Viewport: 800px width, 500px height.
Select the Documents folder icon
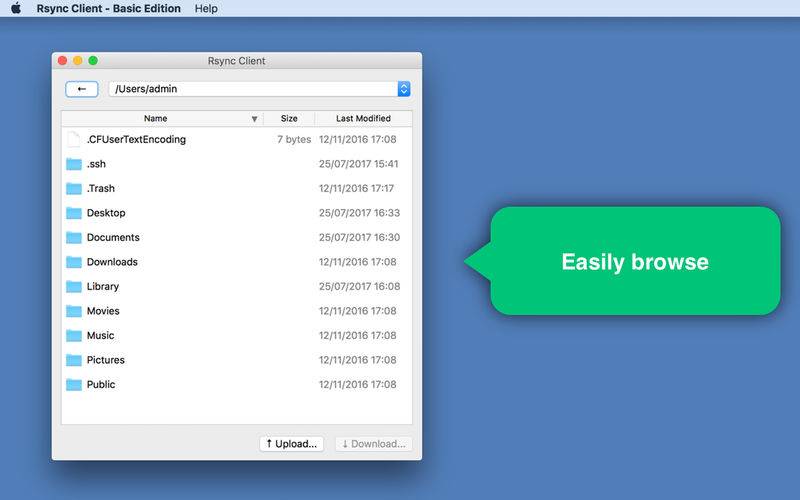tap(74, 237)
